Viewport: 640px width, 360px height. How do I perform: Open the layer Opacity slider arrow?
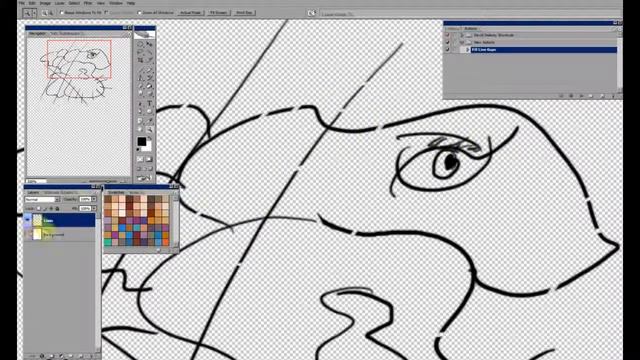pyautogui.click(x=94, y=199)
